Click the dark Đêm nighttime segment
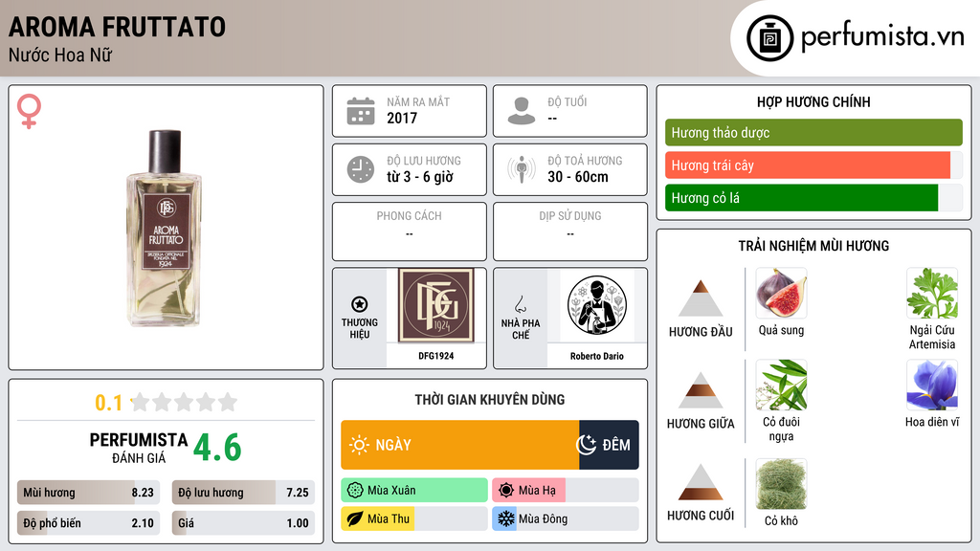 (609, 445)
